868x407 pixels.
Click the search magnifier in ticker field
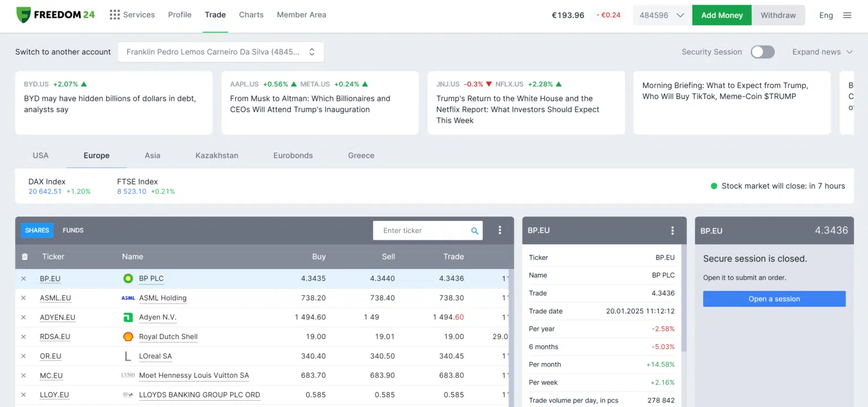474,231
